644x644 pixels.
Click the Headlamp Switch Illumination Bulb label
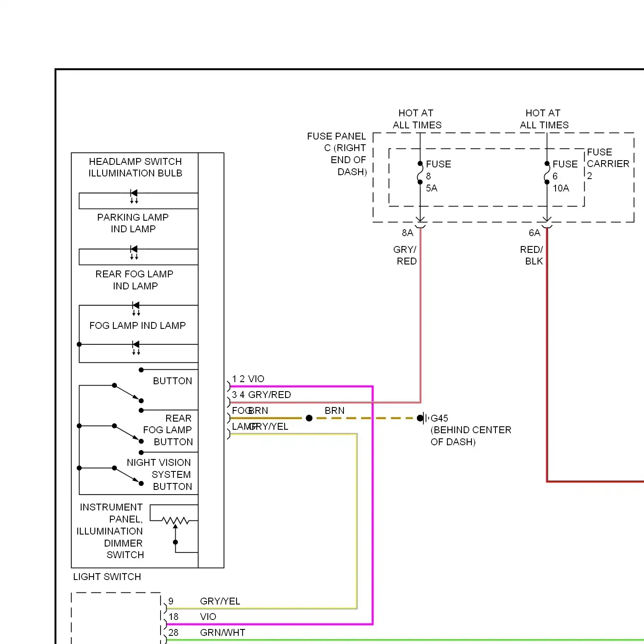(x=135, y=167)
